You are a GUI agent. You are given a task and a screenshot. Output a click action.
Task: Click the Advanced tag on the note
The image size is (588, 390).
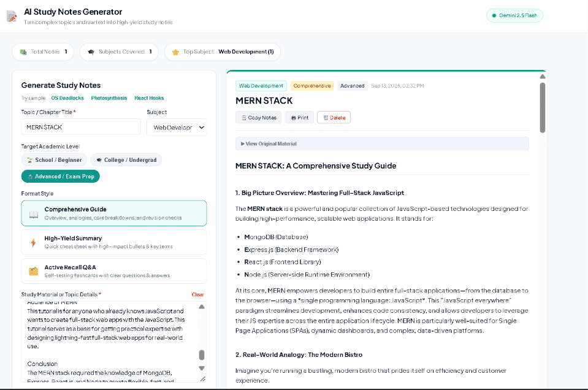click(x=352, y=86)
